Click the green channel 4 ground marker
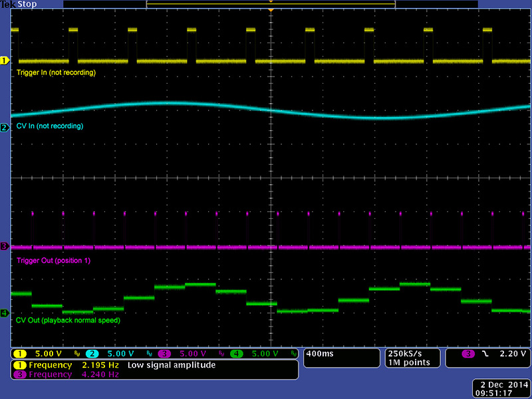 (x=4, y=313)
